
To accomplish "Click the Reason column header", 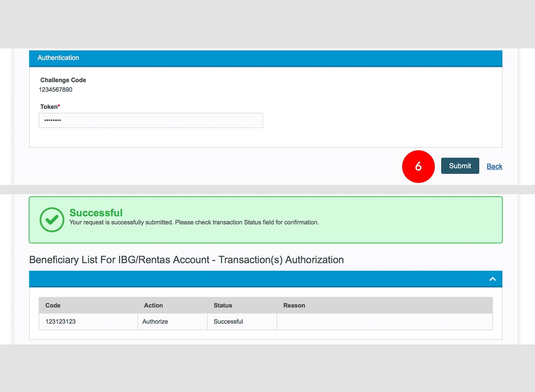I will (294, 305).
